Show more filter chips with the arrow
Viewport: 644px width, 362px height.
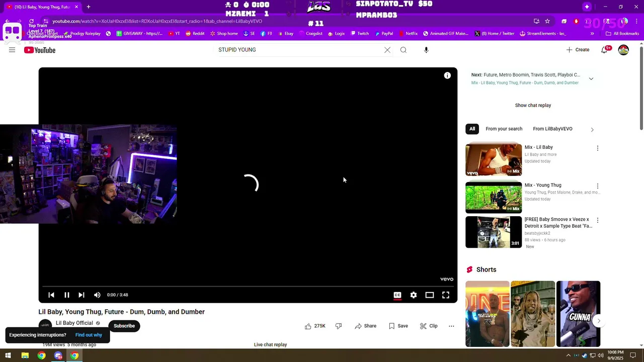point(592,129)
